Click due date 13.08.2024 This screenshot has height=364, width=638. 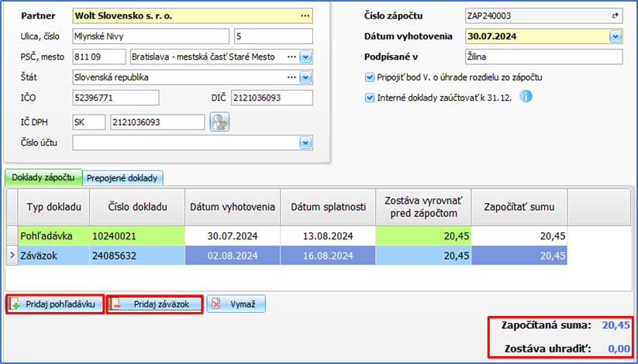pyautogui.click(x=328, y=236)
